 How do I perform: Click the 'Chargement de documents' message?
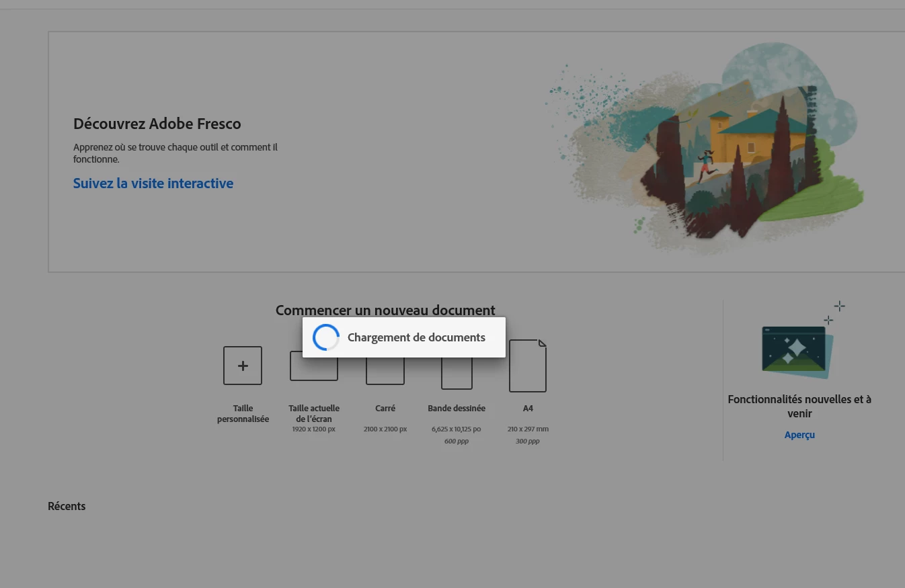(416, 337)
